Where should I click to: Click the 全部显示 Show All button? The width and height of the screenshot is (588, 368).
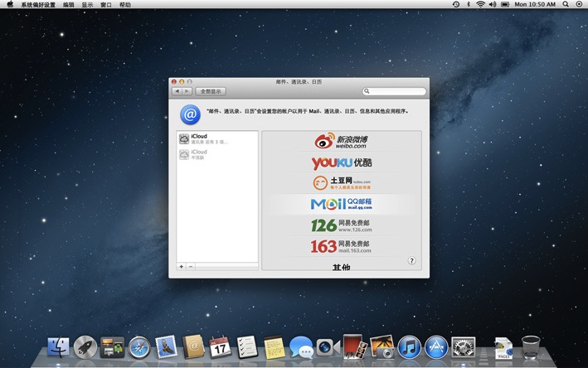[x=211, y=91]
